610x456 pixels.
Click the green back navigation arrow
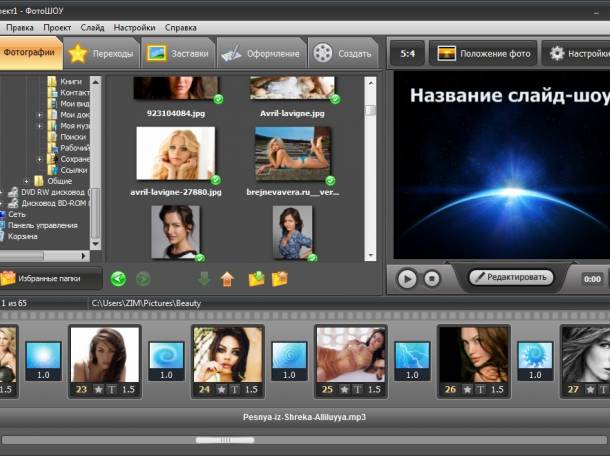click(x=118, y=279)
